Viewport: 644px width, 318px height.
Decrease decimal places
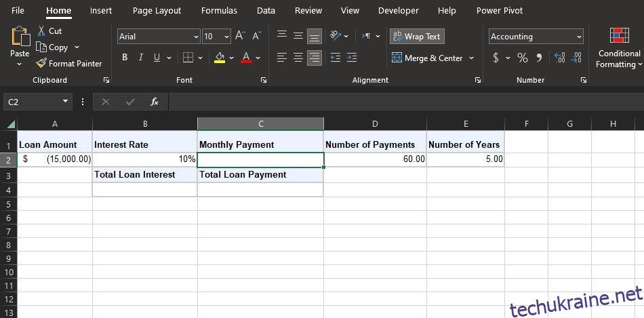pos(576,58)
